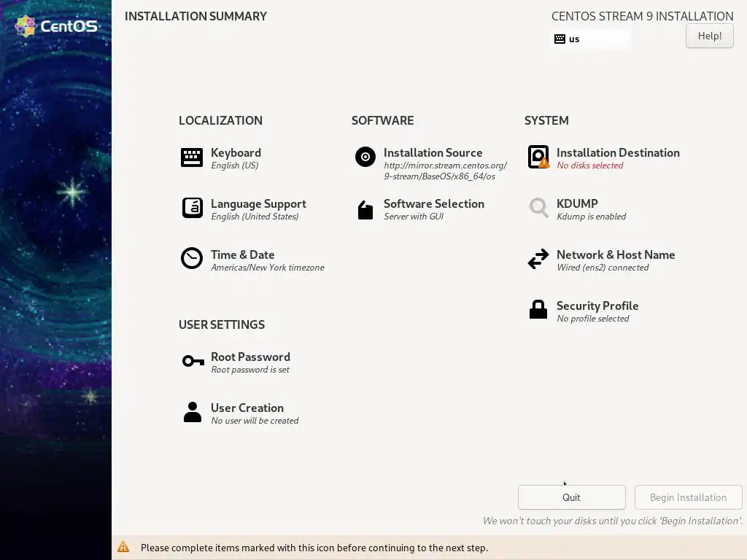The height and width of the screenshot is (560, 747).
Task: Click 'Wired (ens2) connected' status text
Action: pos(603,267)
